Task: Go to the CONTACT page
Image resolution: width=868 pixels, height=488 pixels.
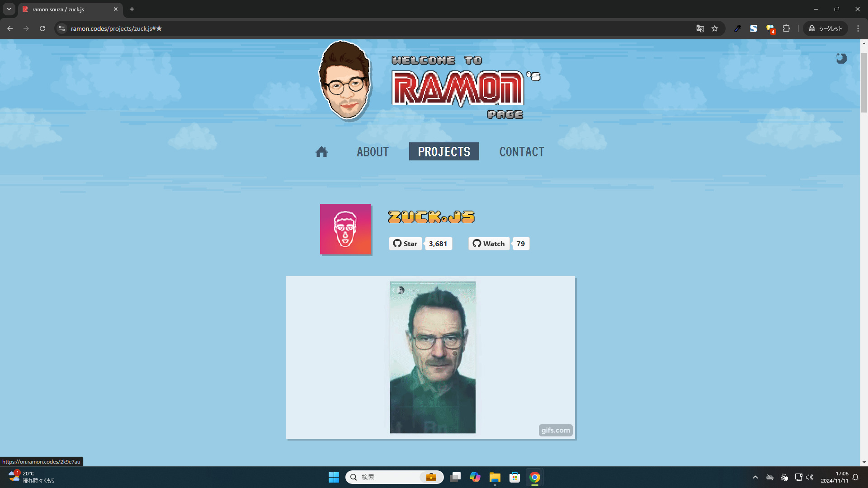Action: click(x=521, y=152)
